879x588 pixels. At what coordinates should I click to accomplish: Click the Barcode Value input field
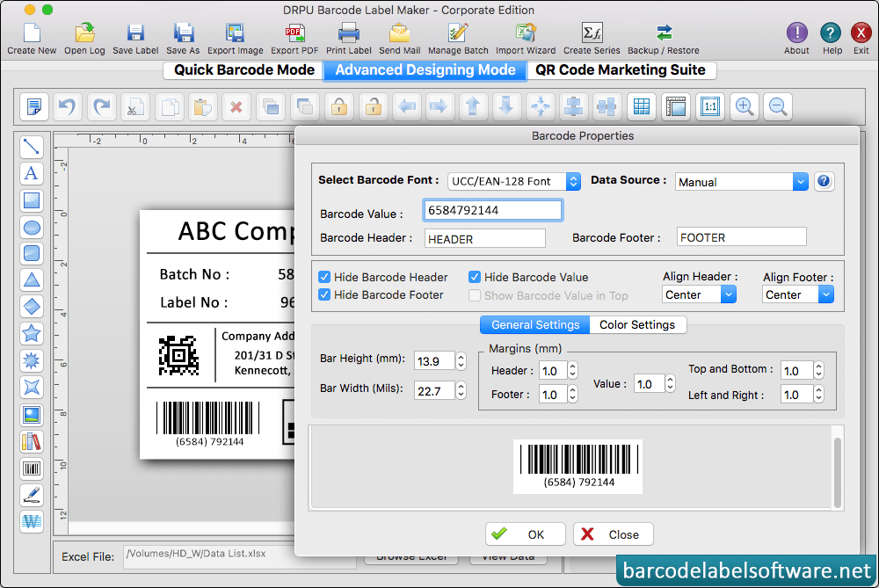pos(492,210)
